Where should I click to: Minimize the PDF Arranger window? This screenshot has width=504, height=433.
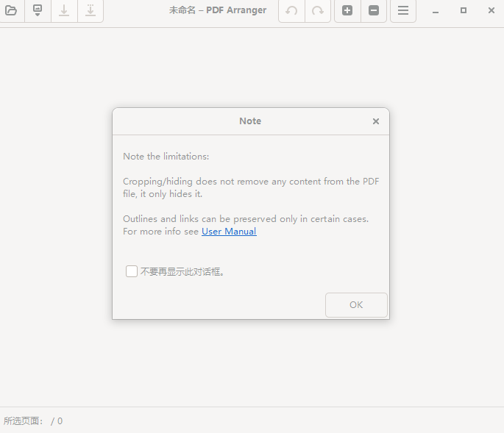click(x=436, y=11)
